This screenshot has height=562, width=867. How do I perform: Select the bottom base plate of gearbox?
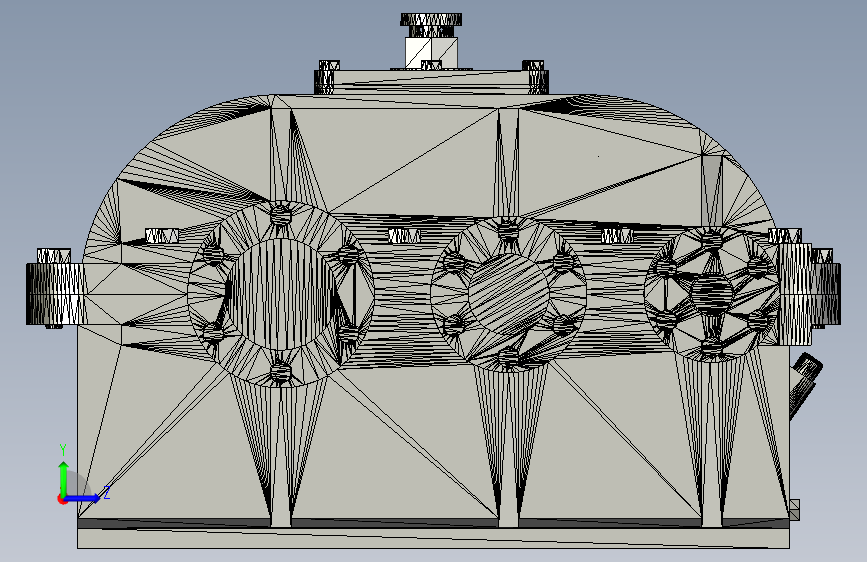pos(433,538)
